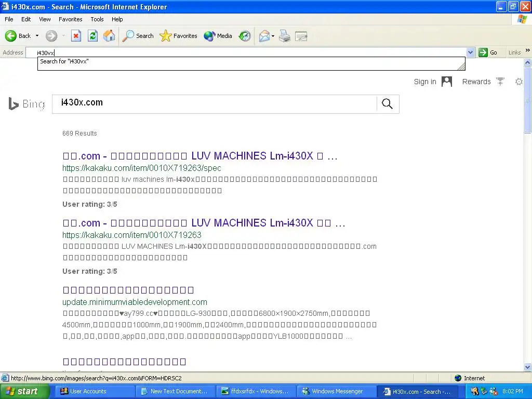Viewport: 532px width, 399px height.
Task: Refresh the page with green arrows icon
Action: tap(92, 36)
